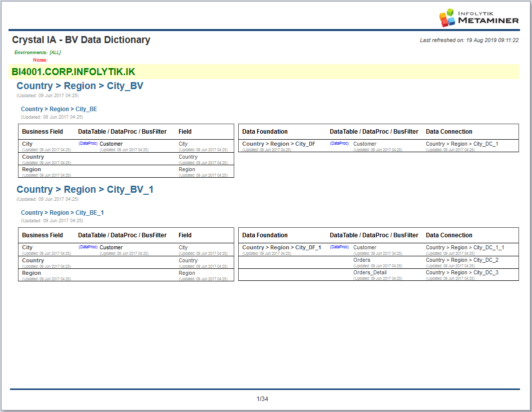Viewport: 532px width, 412px height.
Task: Click the "1/34" page number in footer
Action: click(262, 399)
